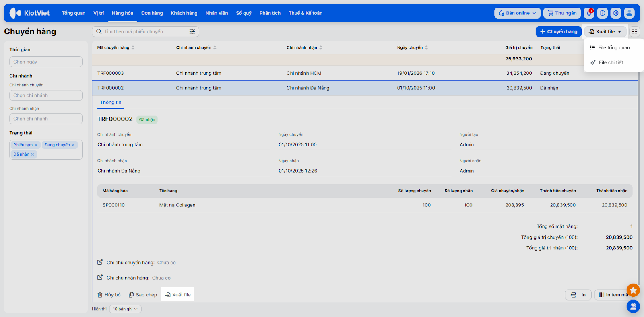Remove the Đã nhận status tag
Screen dimensions: 644x317
click(33, 154)
